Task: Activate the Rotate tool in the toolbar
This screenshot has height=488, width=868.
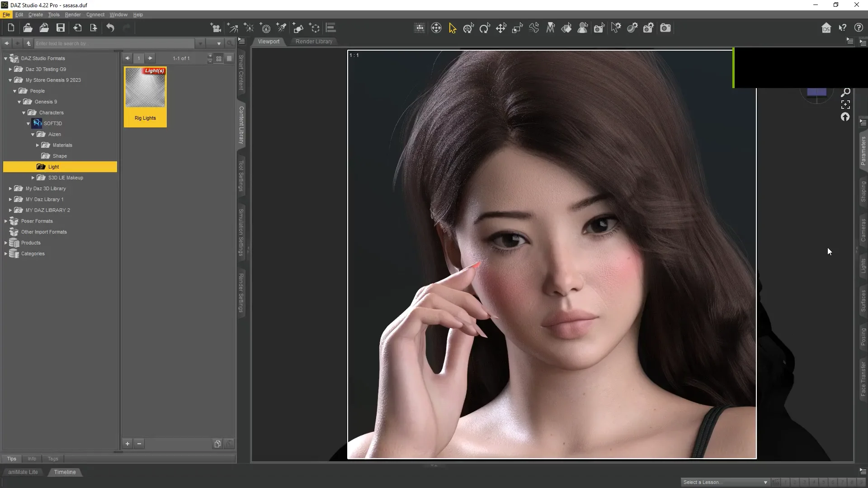Action: coord(485,28)
